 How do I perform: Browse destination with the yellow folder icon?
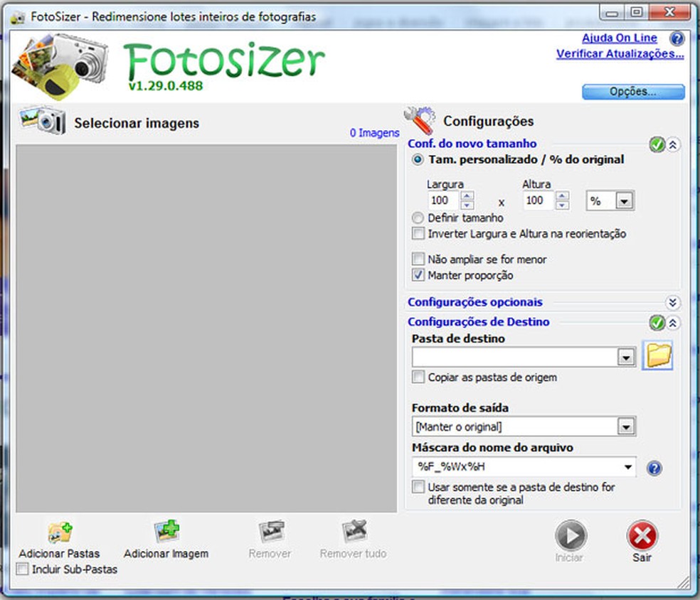click(657, 356)
